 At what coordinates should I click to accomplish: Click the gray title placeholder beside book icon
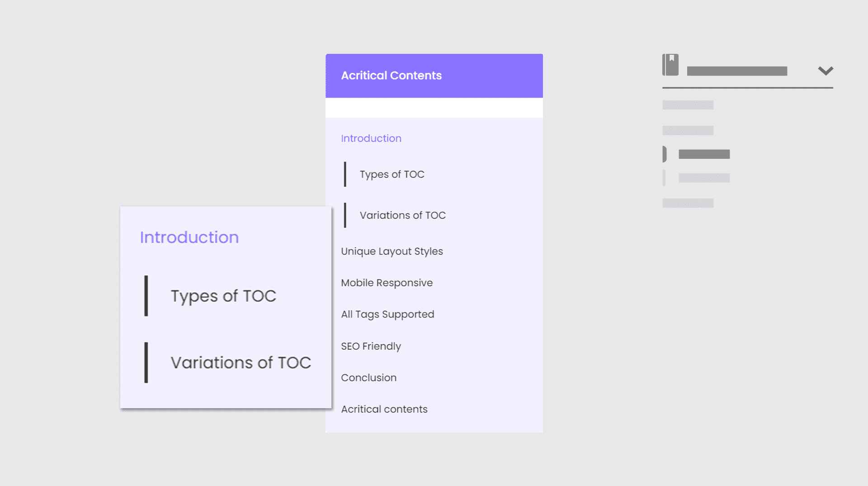[737, 71]
